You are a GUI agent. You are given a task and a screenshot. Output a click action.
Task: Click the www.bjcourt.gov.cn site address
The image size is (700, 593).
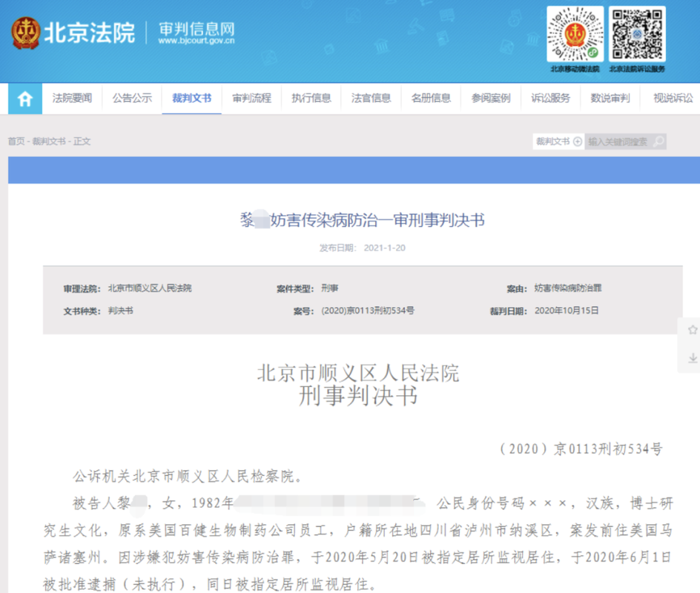coord(197,41)
